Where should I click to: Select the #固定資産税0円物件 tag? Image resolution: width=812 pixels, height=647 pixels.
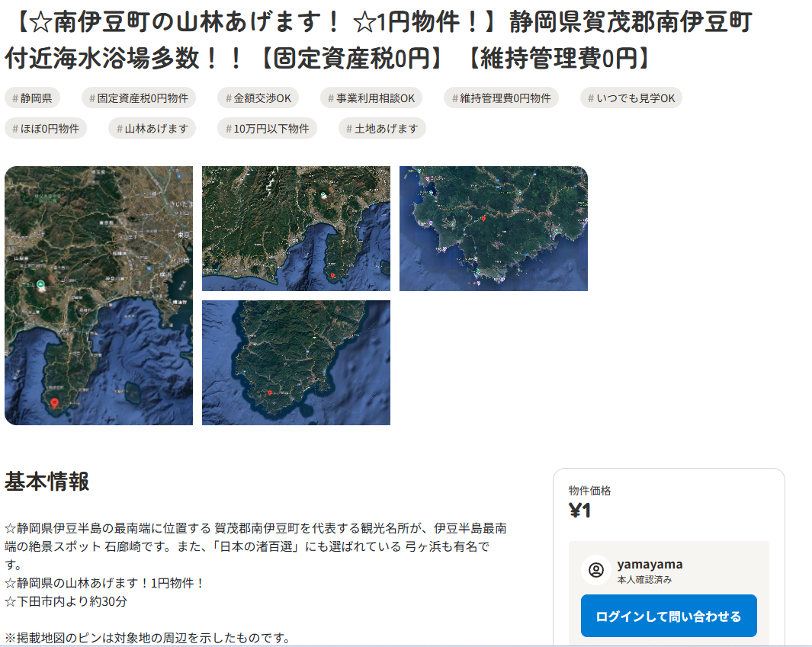(x=138, y=98)
